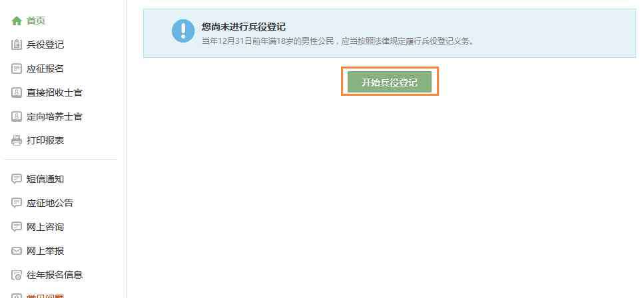Navigate to the 网上咨询 text label
The height and width of the screenshot is (298, 644).
click(45, 227)
